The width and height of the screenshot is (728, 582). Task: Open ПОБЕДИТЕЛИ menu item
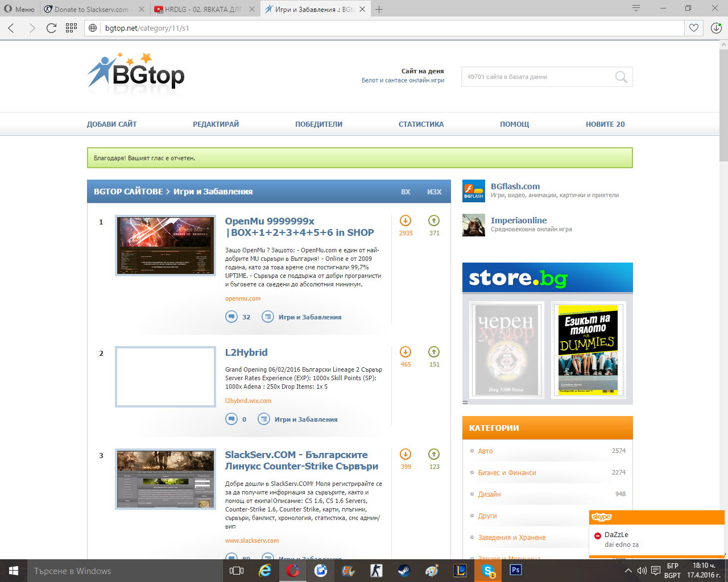click(319, 124)
